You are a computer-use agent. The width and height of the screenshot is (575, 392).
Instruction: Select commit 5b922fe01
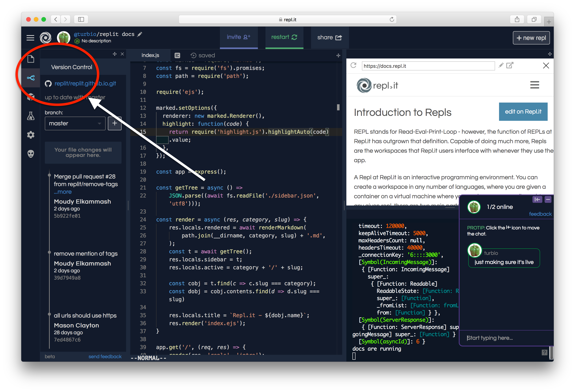point(67,216)
